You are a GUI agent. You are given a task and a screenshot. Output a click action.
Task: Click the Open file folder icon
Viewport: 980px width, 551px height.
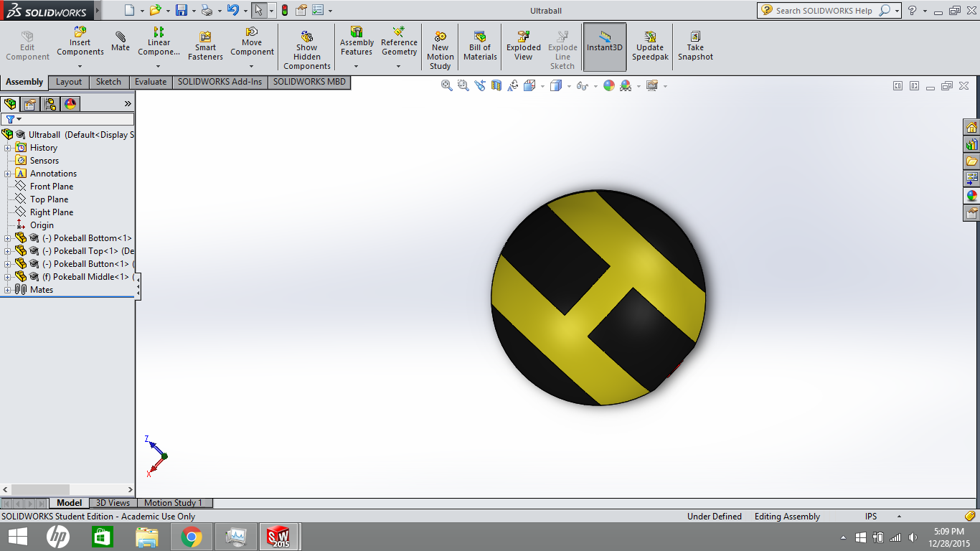click(155, 10)
